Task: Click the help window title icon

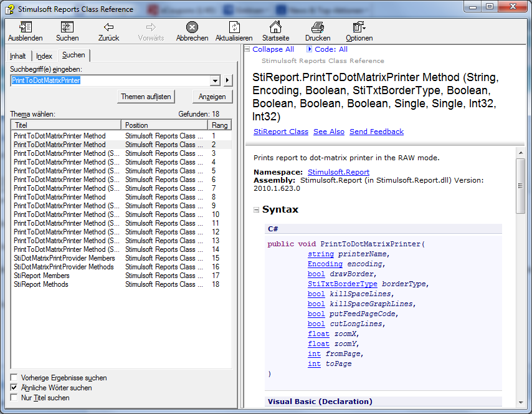Action: (x=9, y=9)
